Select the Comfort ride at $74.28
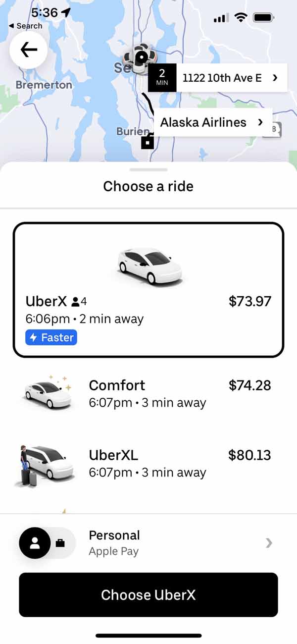Viewport: 297px width, 644px height. [148, 394]
